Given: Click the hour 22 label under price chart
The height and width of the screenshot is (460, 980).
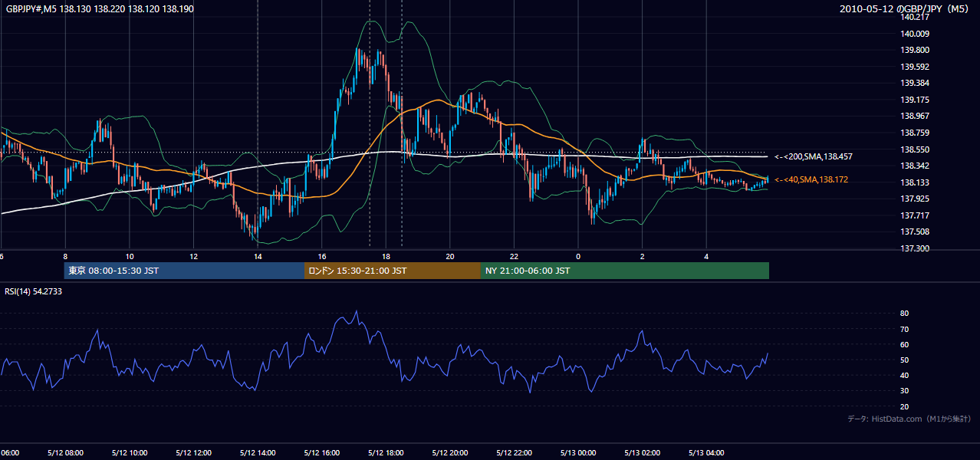Looking at the screenshot, I should [x=514, y=256].
